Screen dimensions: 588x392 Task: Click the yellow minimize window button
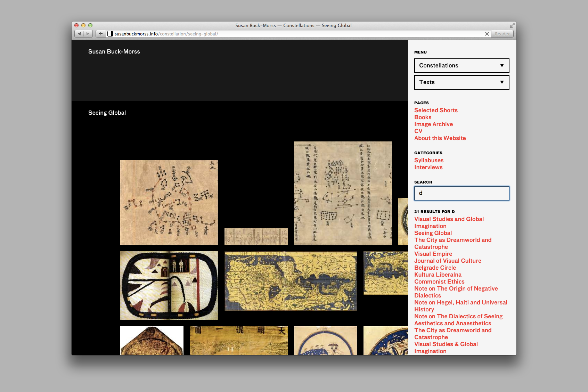(x=83, y=25)
